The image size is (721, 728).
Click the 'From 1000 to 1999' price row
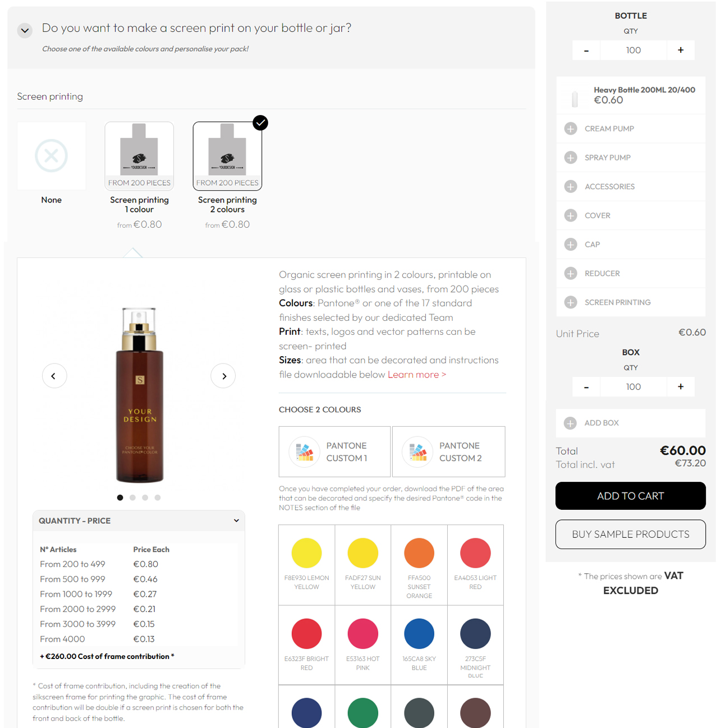[x=139, y=594]
